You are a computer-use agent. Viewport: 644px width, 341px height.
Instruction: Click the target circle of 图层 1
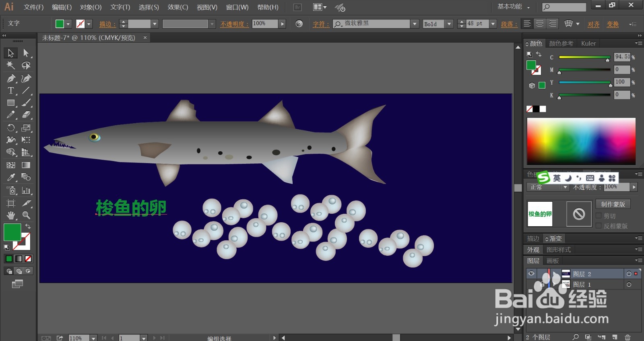click(629, 284)
